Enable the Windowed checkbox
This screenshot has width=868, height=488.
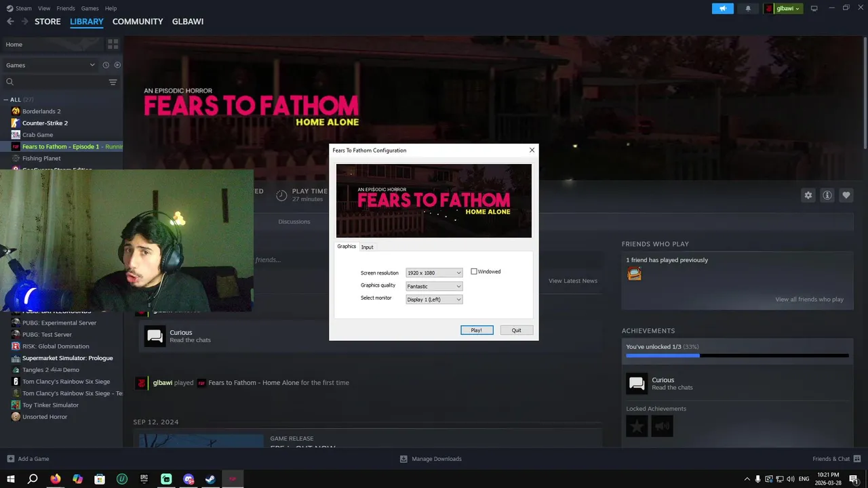coord(474,272)
